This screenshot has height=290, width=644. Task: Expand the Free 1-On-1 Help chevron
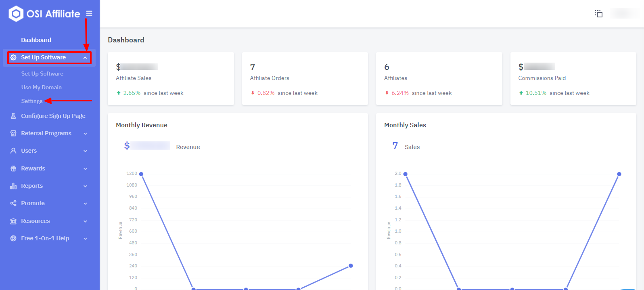[x=85, y=239]
